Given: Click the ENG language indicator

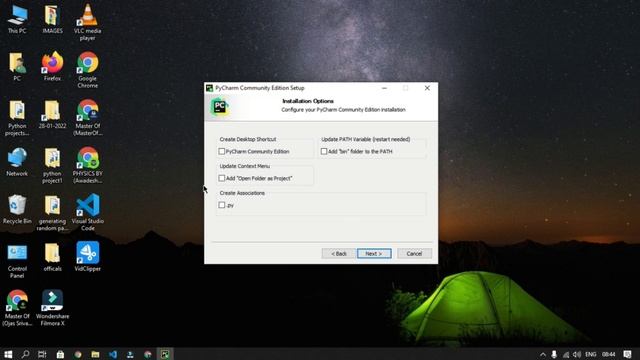Looking at the screenshot, I should (591, 354).
